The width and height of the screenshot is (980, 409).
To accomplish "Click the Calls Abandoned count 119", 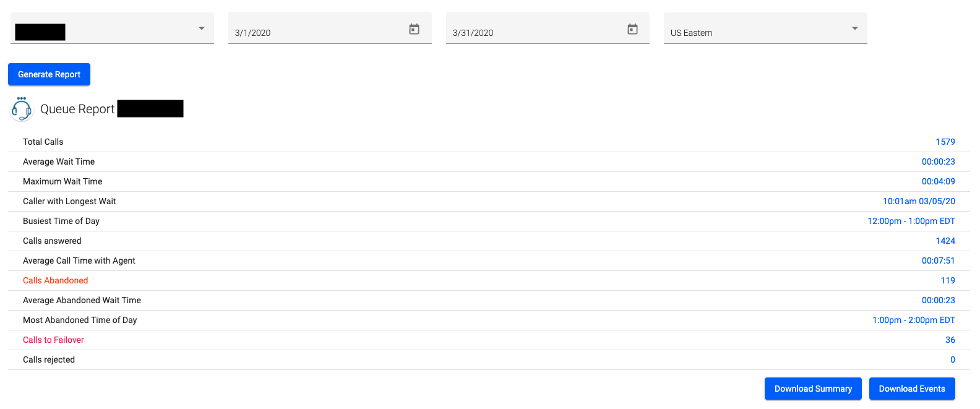I will tap(947, 280).
